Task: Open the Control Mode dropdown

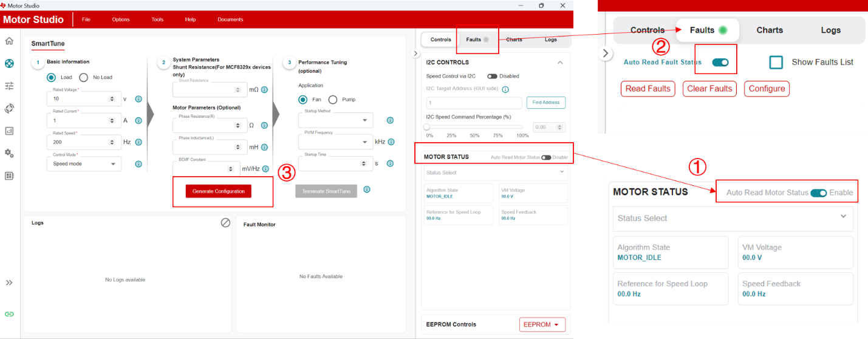Action: pos(84,164)
